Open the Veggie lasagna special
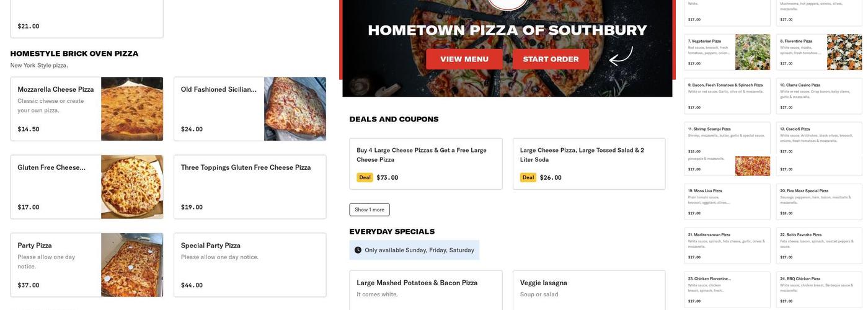Viewport: 868px width, 310px height. point(588,290)
